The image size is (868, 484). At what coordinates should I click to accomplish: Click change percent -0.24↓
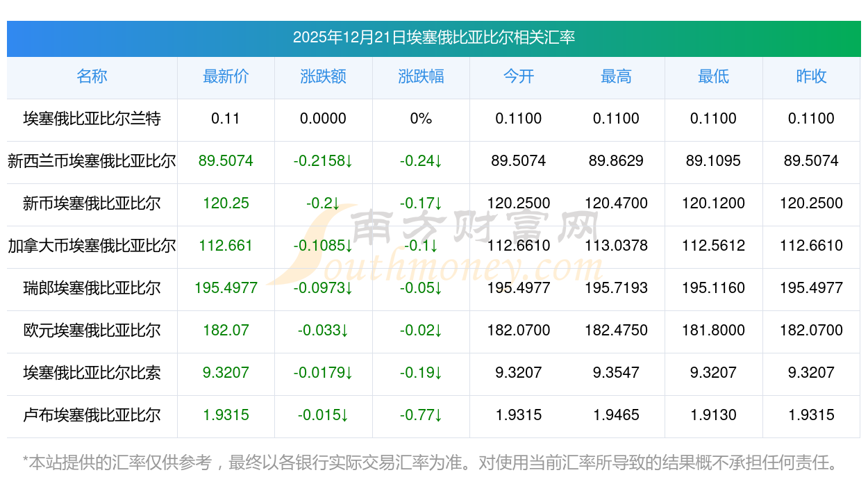[421, 161]
